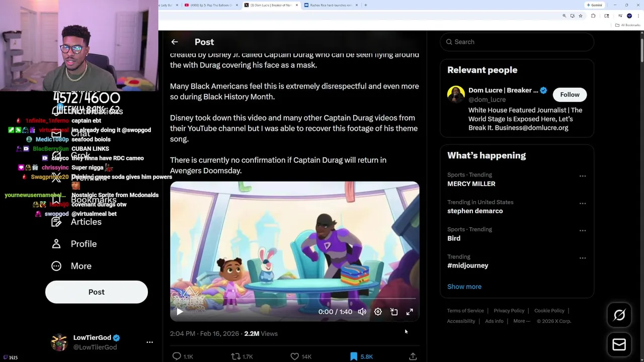This screenshot has width=644, height=362.
Task: Switch to the Rashee Rice browser tab
Action: pos(330,5)
